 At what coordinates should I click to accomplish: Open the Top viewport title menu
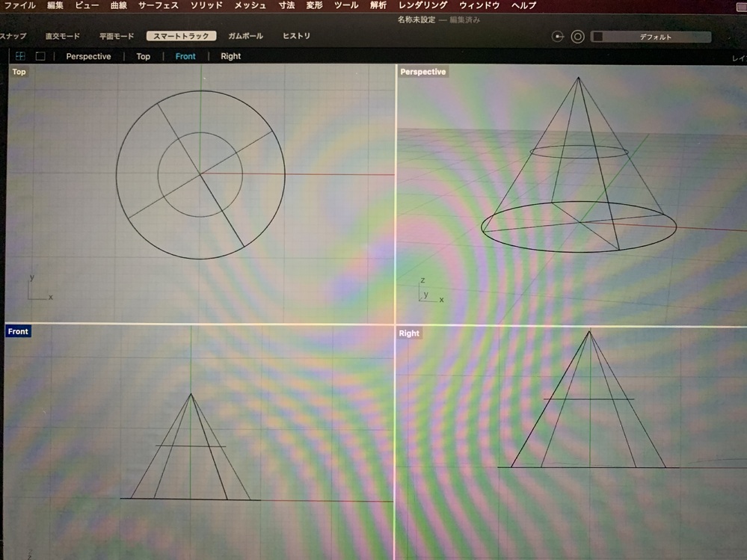[x=19, y=72]
